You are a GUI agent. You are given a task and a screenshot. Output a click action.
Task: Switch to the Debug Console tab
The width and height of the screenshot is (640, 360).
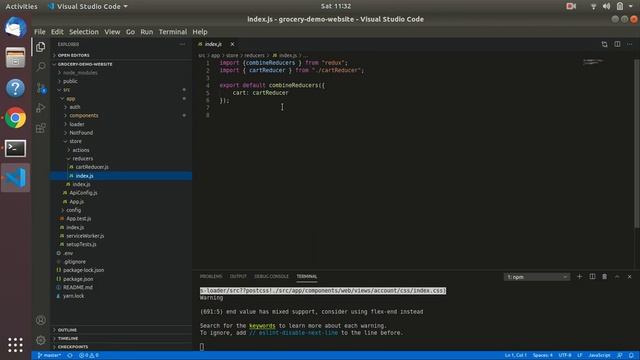(271, 276)
